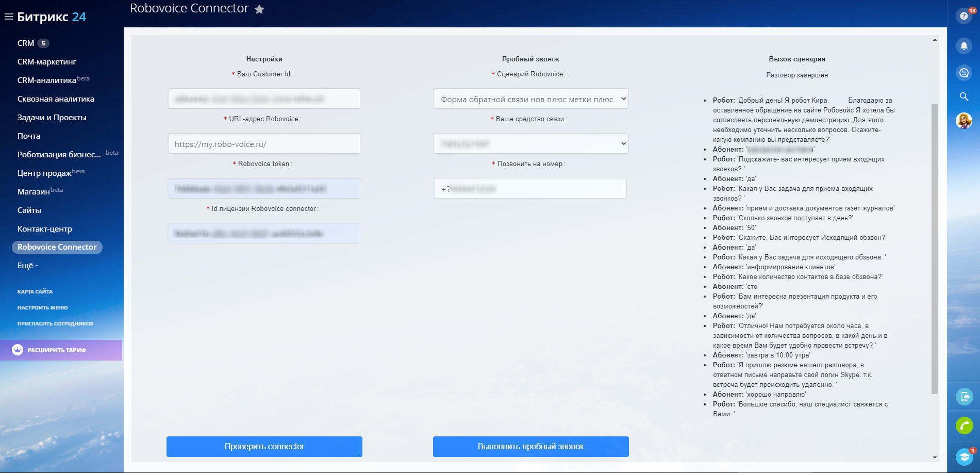Click the green phone call icon

pos(964,426)
